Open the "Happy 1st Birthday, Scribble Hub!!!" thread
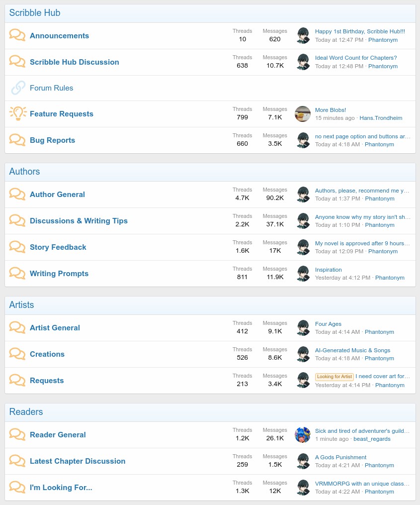This screenshot has height=505, width=420. tap(360, 31)
